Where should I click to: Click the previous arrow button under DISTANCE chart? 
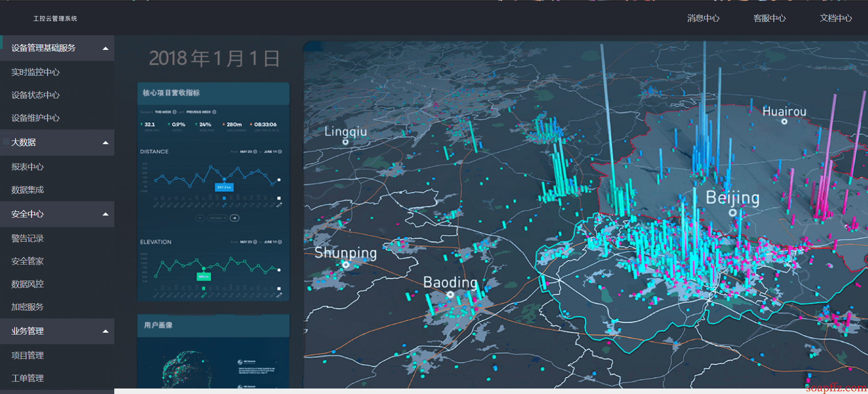[200, 218]
